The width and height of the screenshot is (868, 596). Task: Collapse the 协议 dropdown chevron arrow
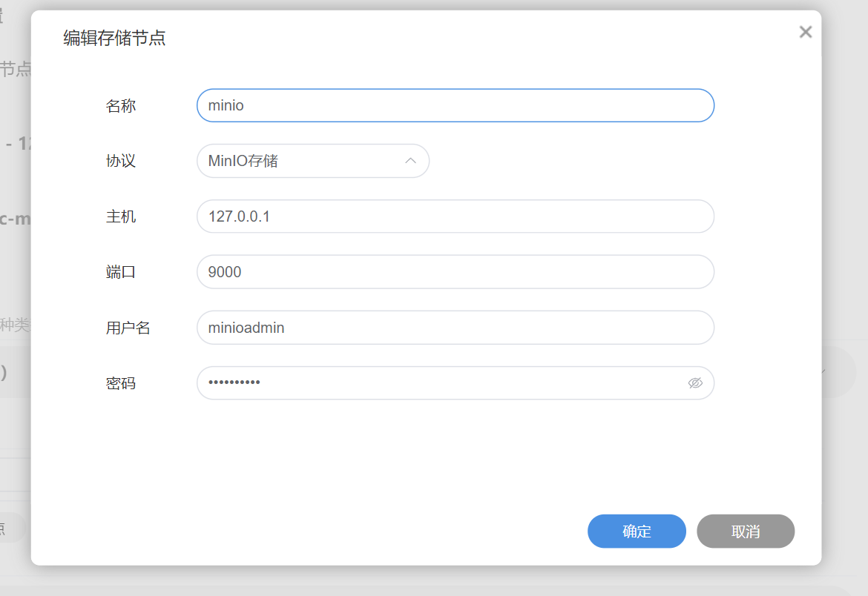[x=410, y=161]
